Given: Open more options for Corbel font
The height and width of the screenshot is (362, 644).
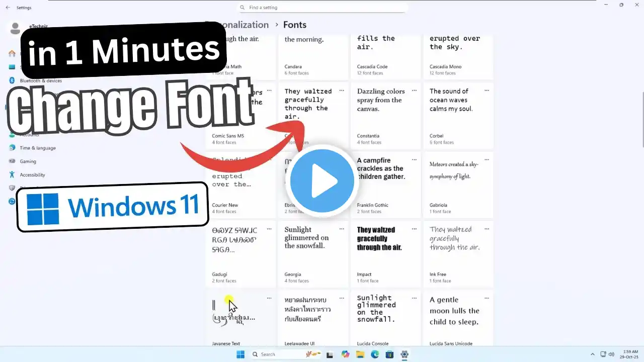Looking at the screenshot, I should coord(487,90).
